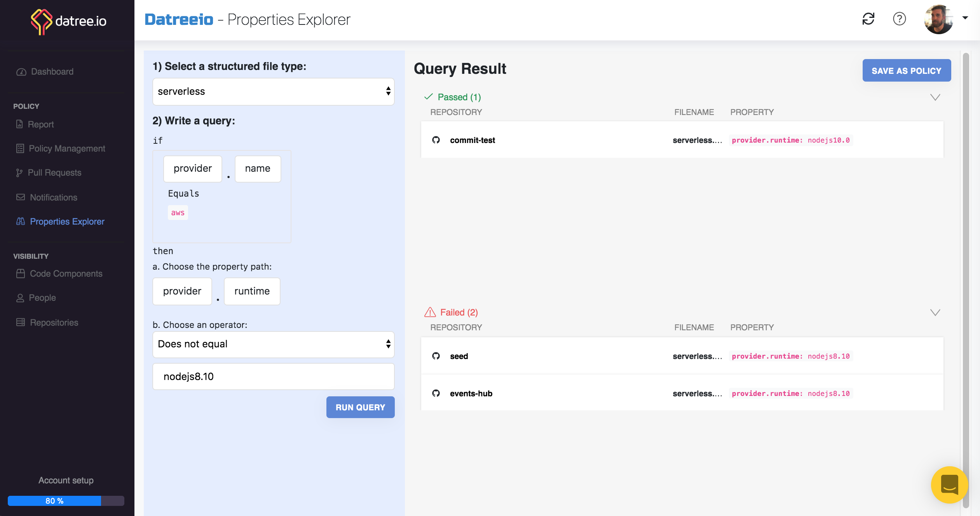This screenshot has height=516, width=980.
Task: Click the nodejs10.0 property of commit-test
Action: pos(791,140)
